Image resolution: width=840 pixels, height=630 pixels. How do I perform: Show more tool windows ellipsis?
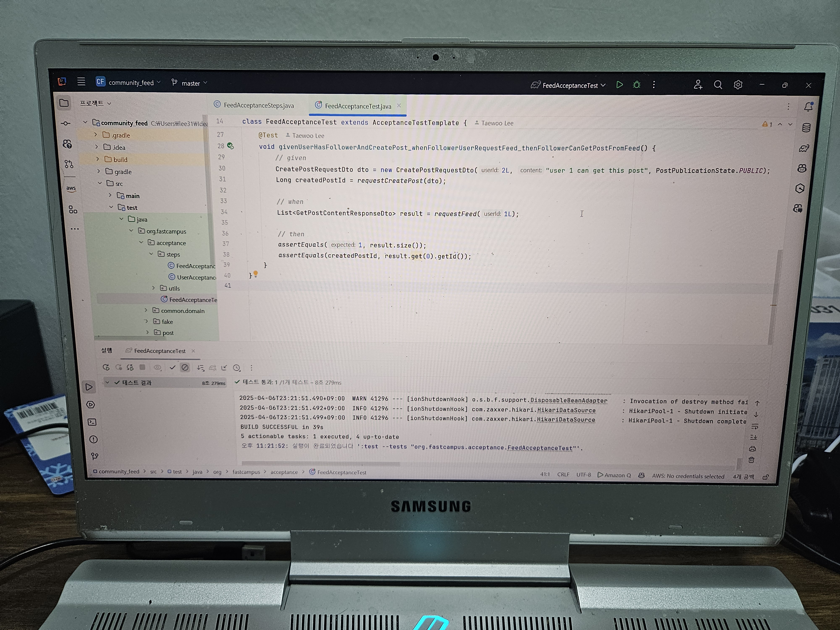(x=74, y=229)
